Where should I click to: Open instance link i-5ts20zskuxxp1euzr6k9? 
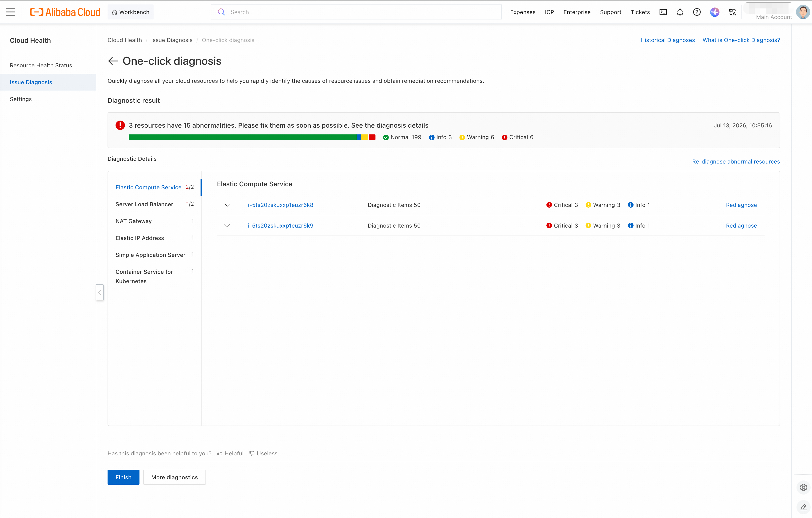tap(281, 226)
